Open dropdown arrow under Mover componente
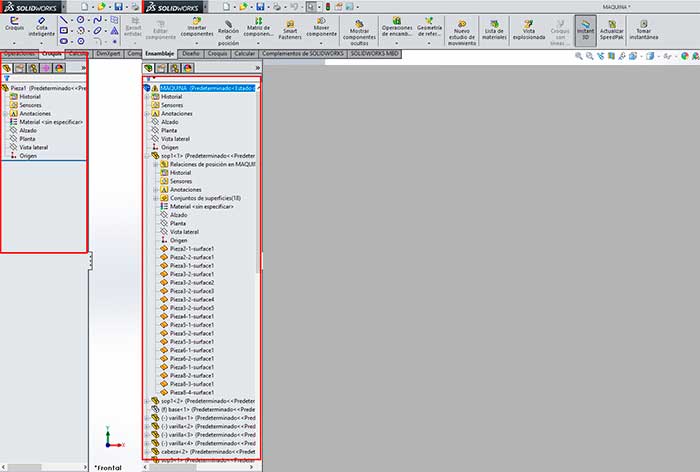The image size is (700, 472). tap(321, 43)
